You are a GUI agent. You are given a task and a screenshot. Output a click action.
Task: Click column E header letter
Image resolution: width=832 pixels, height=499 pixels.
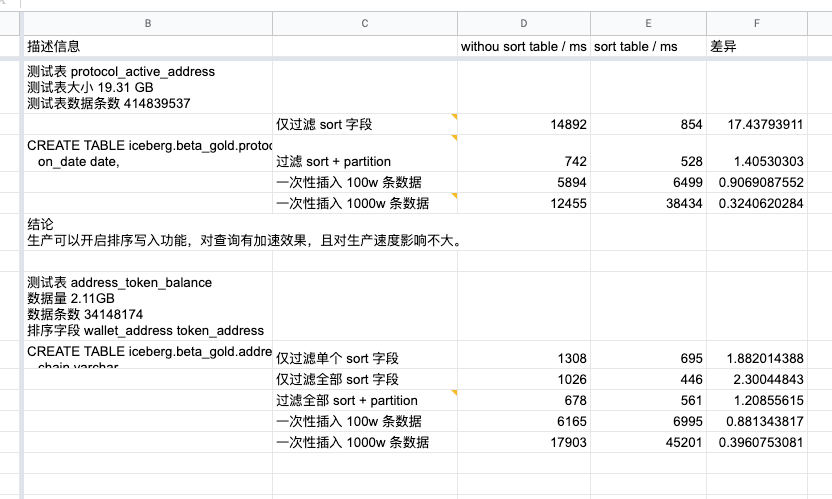[x=648, y=22]
